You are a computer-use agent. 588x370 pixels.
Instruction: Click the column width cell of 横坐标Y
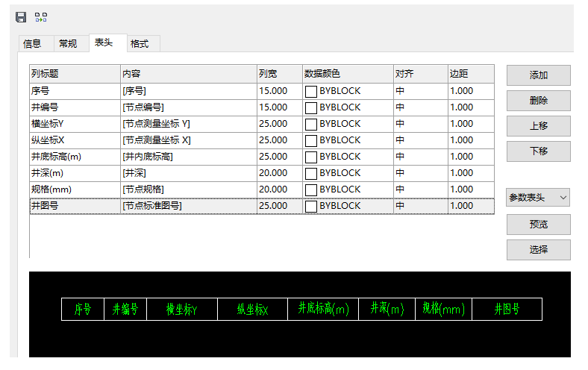coord(279,124)
